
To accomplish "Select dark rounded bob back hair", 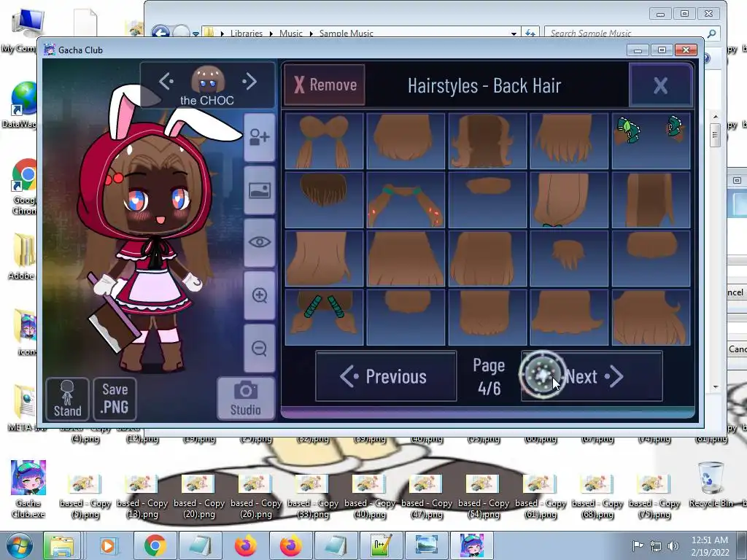I will tap(324, 200).
